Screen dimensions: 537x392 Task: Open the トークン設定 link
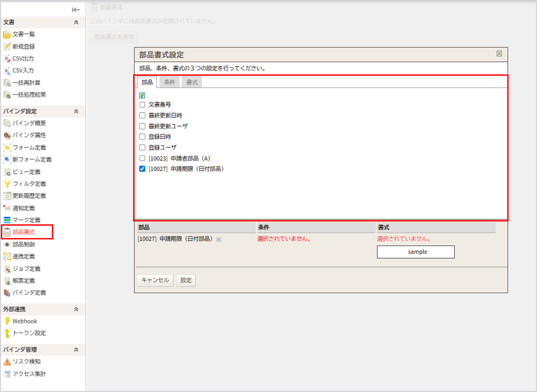[29, 333]
